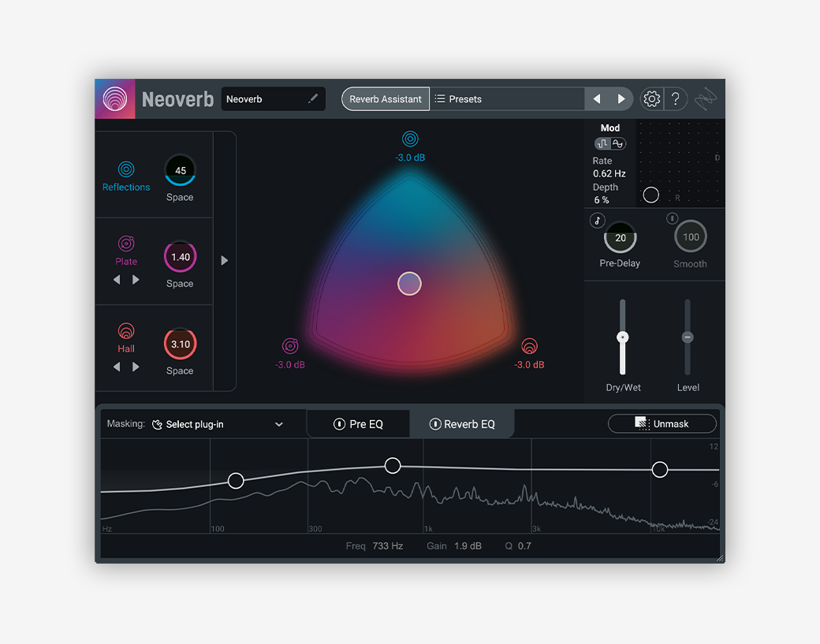The height and width of the screenshot is (644, 820).
Task: Click the Plate -3.0 dB level text
Action: [290, 365]
